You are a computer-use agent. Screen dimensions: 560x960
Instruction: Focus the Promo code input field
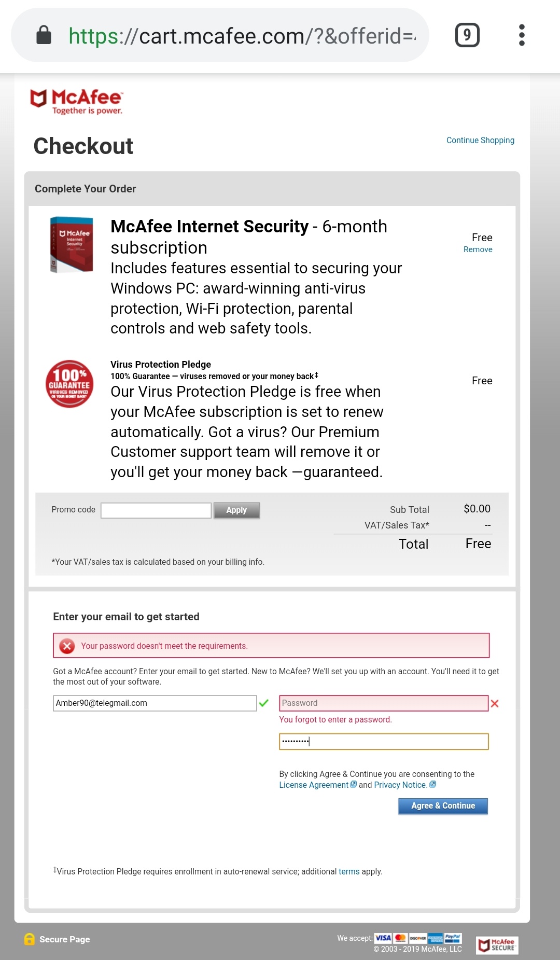(x=156, y=510)
